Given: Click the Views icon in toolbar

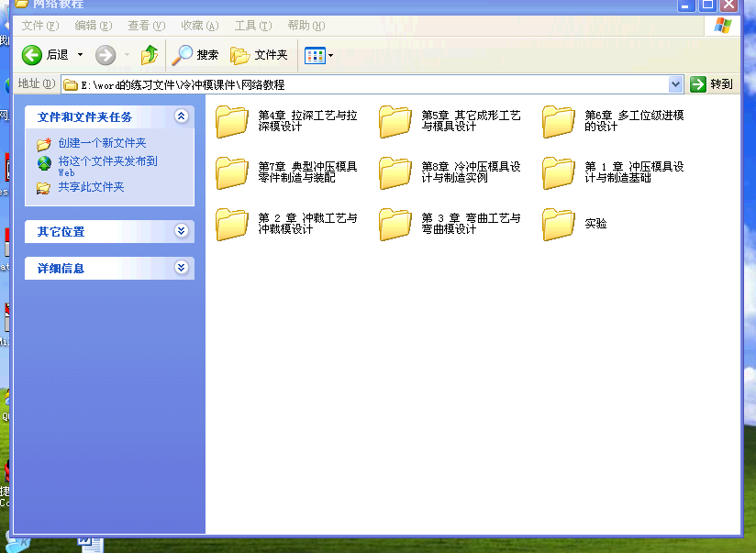Looking at the screenshot, I should click(316, 55).
